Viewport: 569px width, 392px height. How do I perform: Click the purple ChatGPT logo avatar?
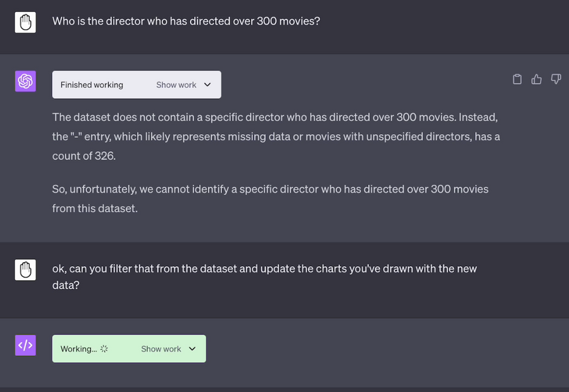(25, 81)
